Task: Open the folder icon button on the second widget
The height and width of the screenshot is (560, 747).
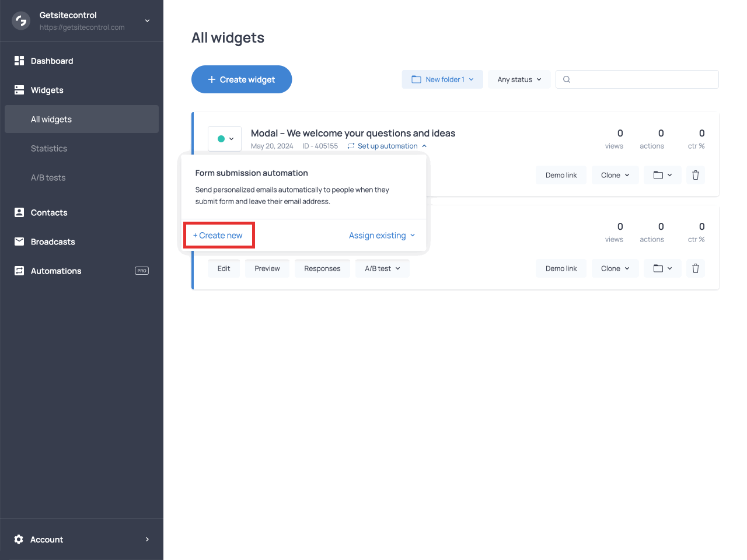Action: tap(662, 268)
